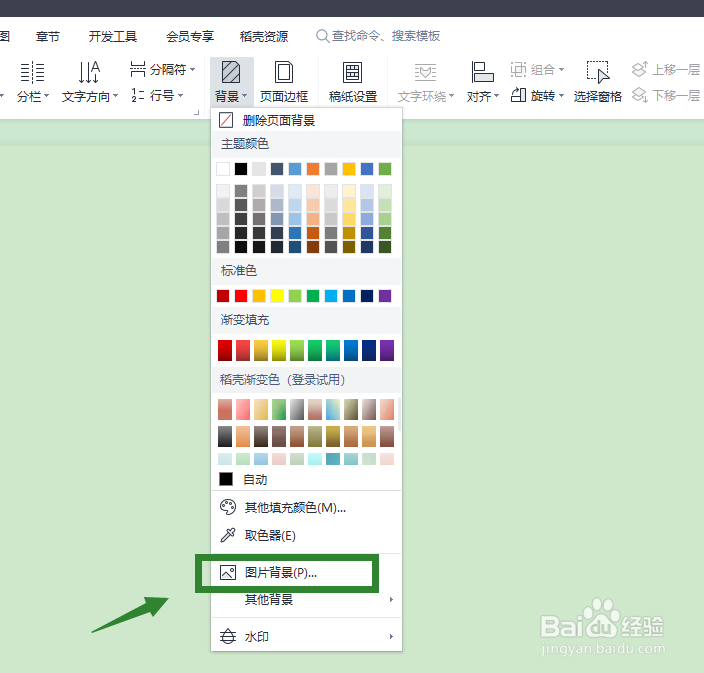Choose 取色器(E) option

(x=306, y=535)
